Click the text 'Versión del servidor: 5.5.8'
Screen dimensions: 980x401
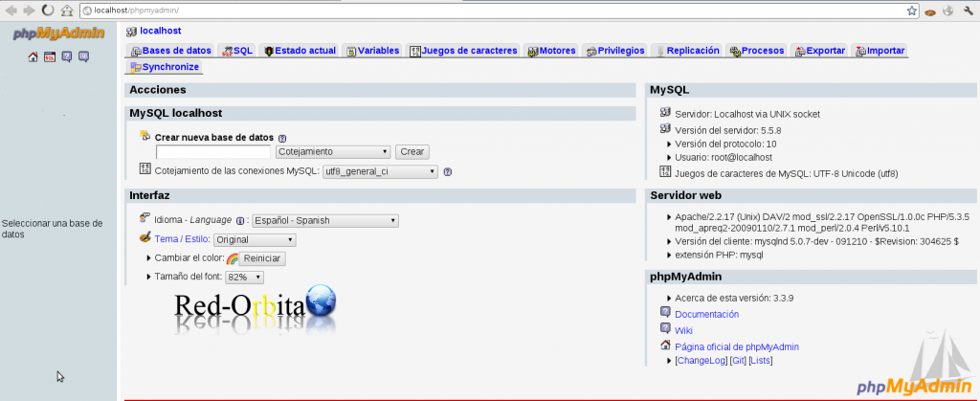point(728,130)
